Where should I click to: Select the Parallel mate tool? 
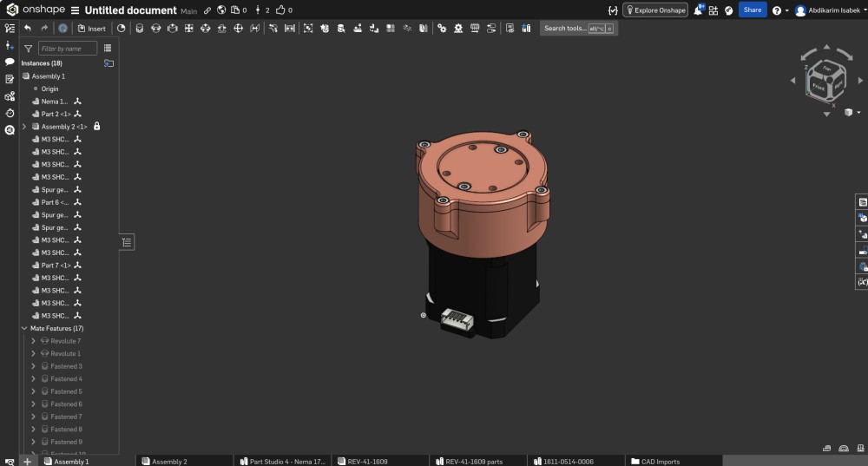click(x=254, y=29)
